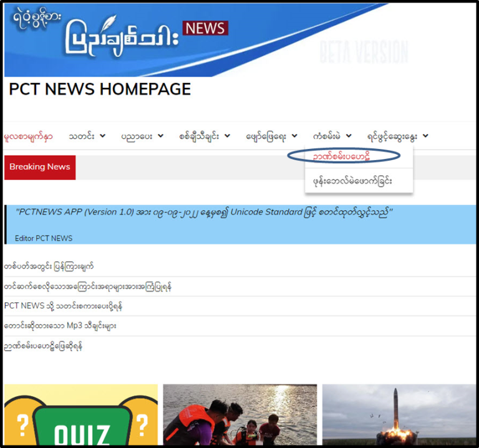Click the Editor PCT NEWS byline
The height and width of the screenshot is (448, 479).
point(44,238)
